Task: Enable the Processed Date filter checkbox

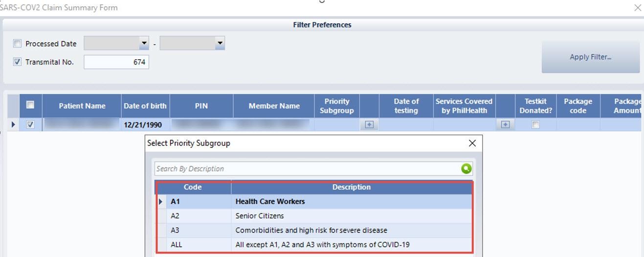Action: click(x=18, y=43)
